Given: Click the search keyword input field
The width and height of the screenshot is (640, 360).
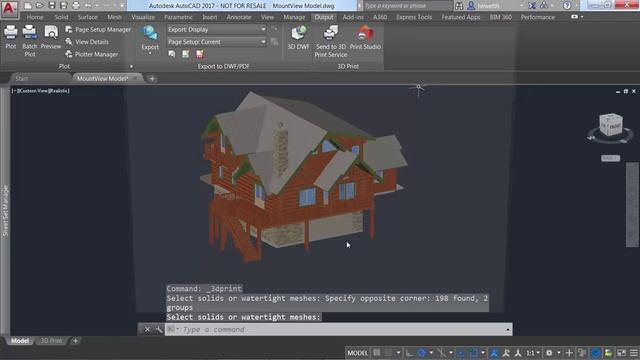Looking at the screenshot, I should [x=408, y=6].
